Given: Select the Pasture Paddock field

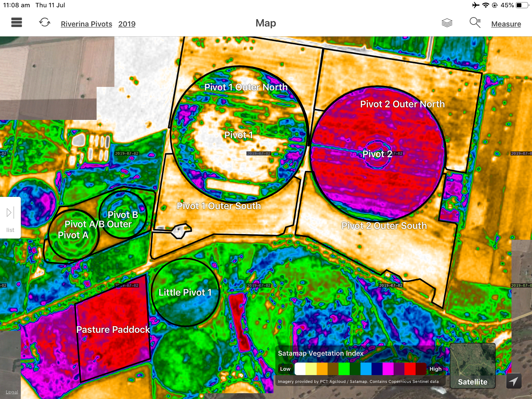Looking at the screenshot, I should pos(113,330).
